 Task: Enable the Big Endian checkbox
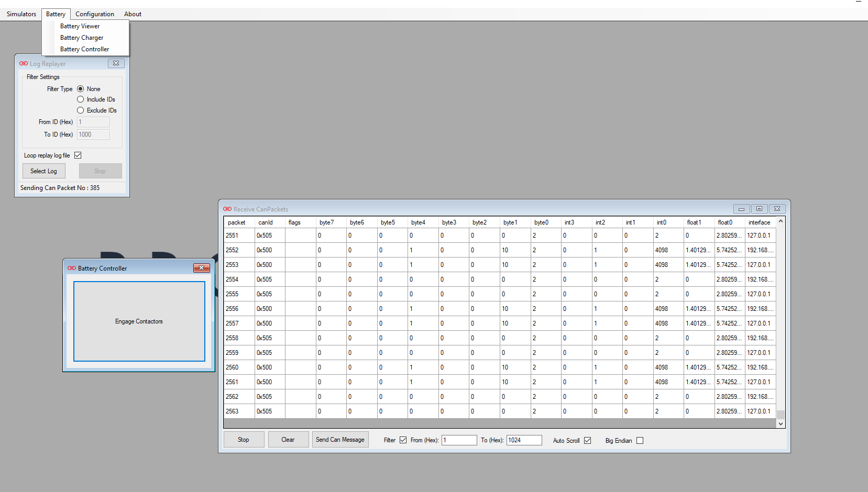pos(640,441)
